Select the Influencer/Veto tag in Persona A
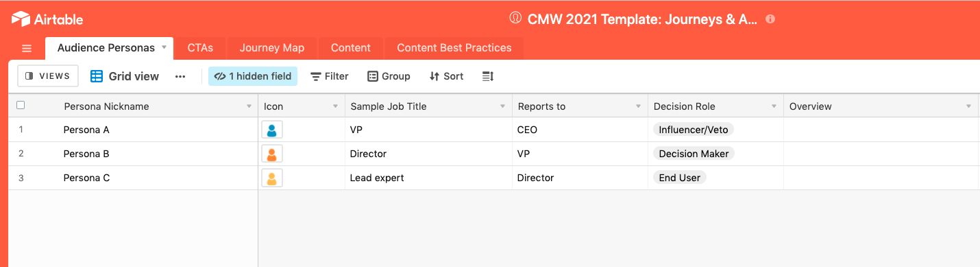Viewport: 980px width, 267px height. click(x=694, y=130)
